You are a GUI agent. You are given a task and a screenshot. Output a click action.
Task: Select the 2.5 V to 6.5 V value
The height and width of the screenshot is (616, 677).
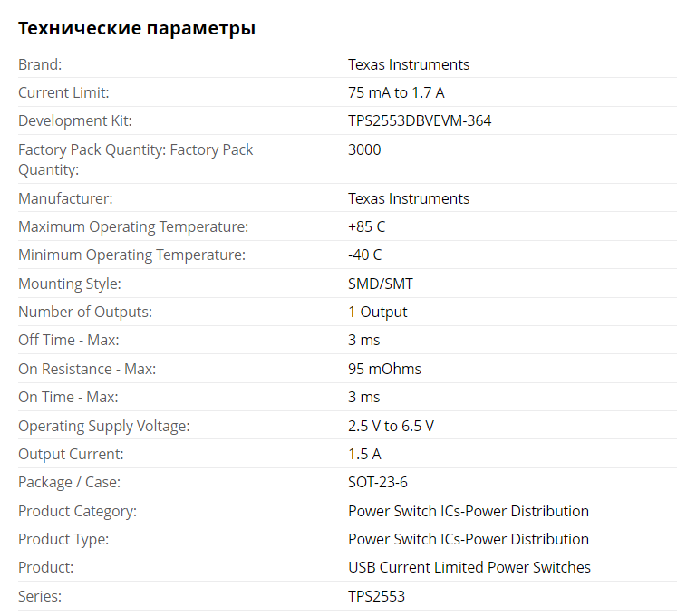click(x=391, y=426)
